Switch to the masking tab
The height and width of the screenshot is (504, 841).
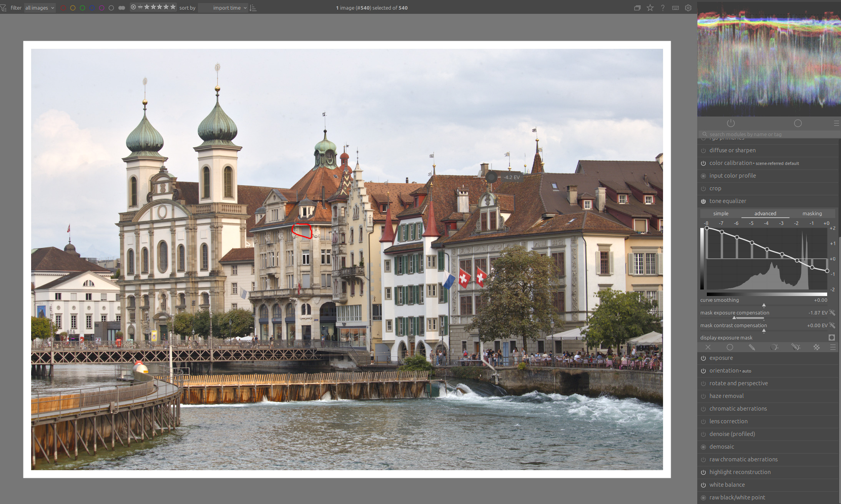[x=812, y=213]
